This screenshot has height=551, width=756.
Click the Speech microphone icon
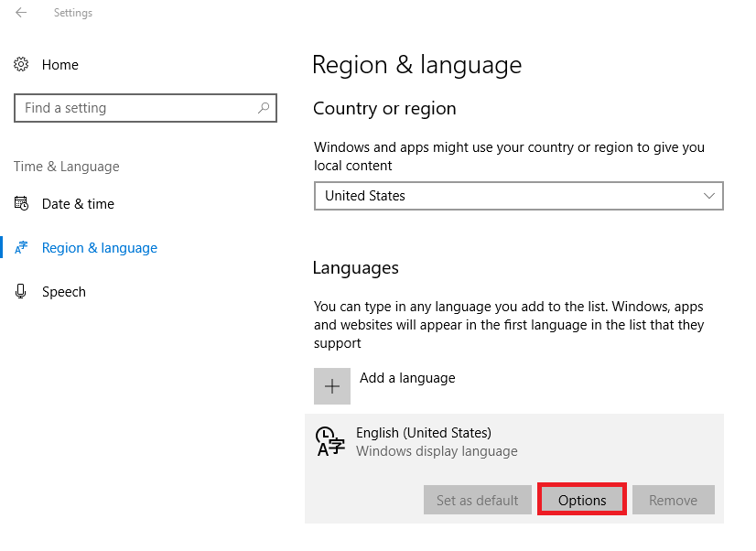point(21,292)
